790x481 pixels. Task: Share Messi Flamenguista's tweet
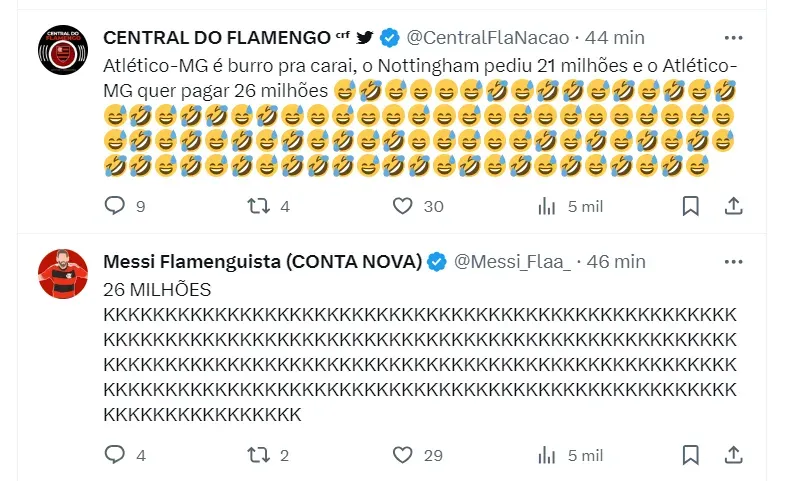coord(733,455)
